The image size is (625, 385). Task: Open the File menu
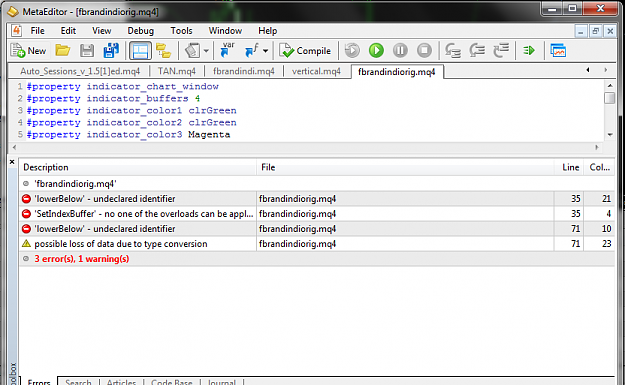tap(37, 31)
